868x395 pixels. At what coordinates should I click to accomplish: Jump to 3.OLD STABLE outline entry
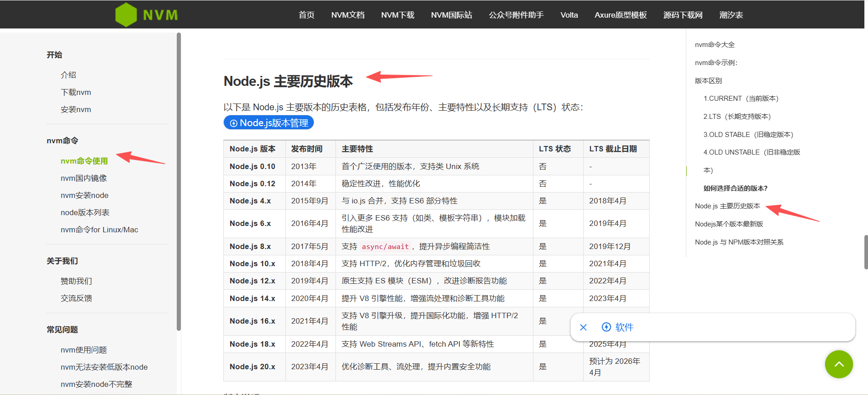[x=748, y=135]
